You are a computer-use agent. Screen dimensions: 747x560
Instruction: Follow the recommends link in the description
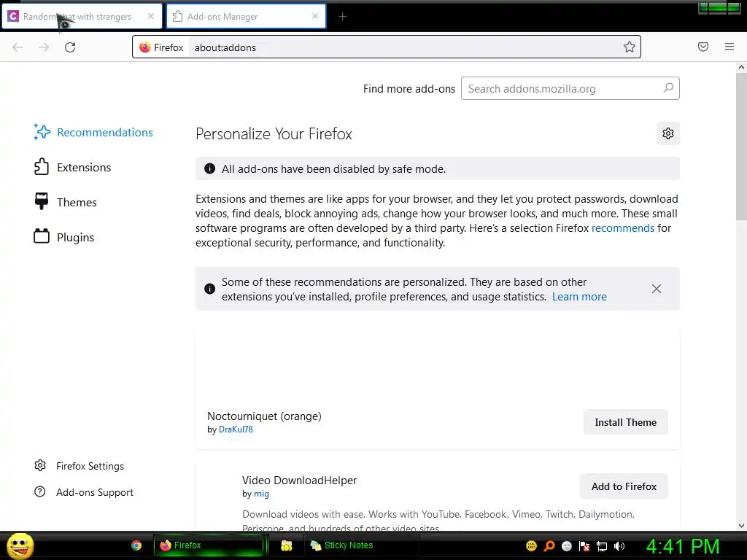(623, 228)
